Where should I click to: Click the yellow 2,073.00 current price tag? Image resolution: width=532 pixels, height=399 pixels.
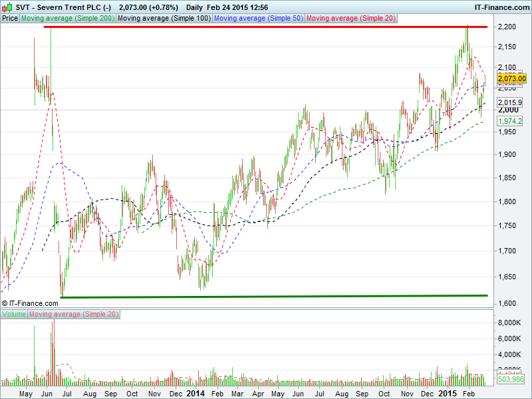511,78
